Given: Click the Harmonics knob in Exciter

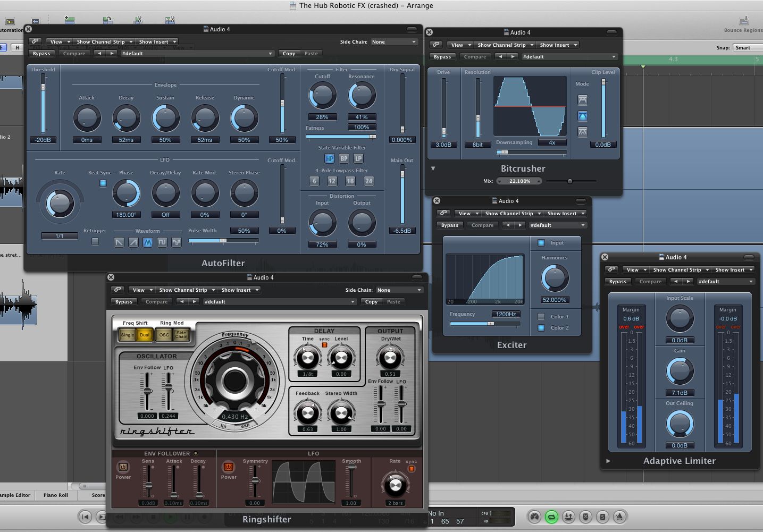Looking at the screenshot, I should pyautogui.click(x=555, y=278).
